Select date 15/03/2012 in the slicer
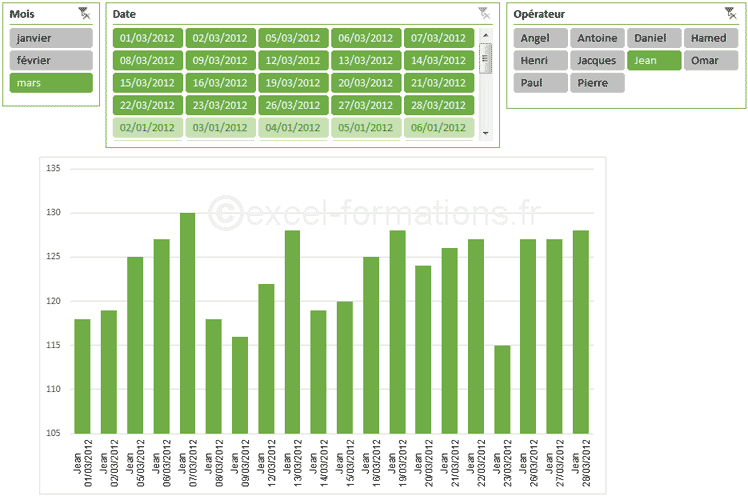748x496 pixels. click(x=147, y=83)
